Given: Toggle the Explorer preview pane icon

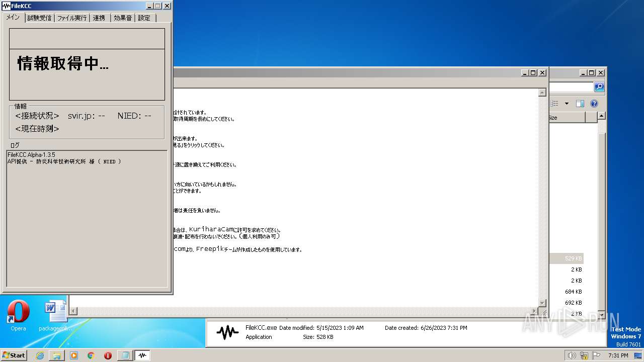Looking at the screenshot, I should click(x=580, y=104).
